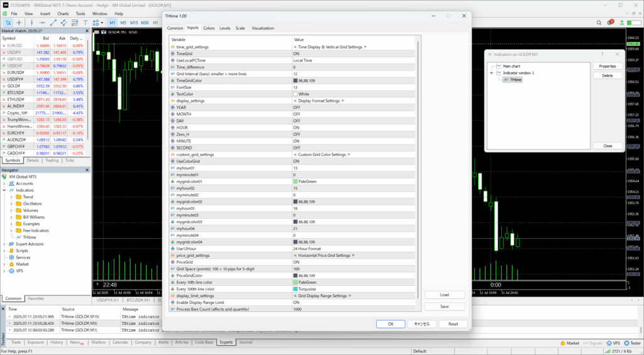This screenshot has height=355, width=644.
Task: Choose the horizontal line drawing tool
Action: click(x=42, y=23)
